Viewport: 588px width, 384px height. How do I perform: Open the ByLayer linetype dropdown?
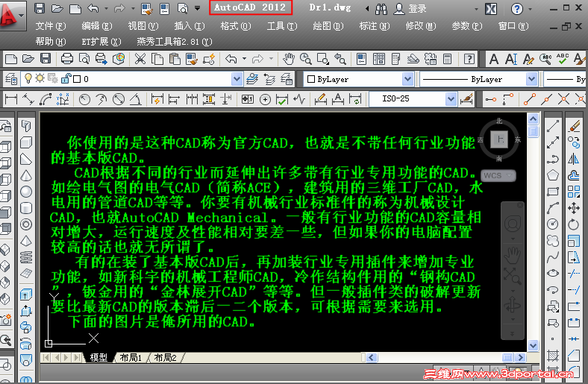point(531,79)
